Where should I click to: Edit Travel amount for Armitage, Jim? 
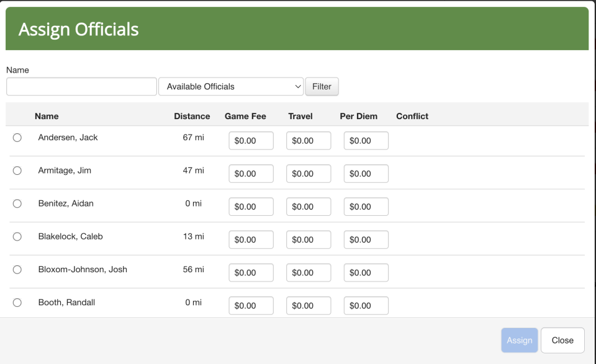[x=309, y=174]
